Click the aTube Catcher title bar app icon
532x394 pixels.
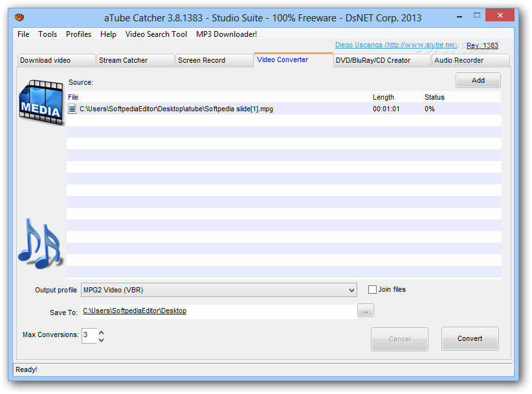click(x=19, y=17)
